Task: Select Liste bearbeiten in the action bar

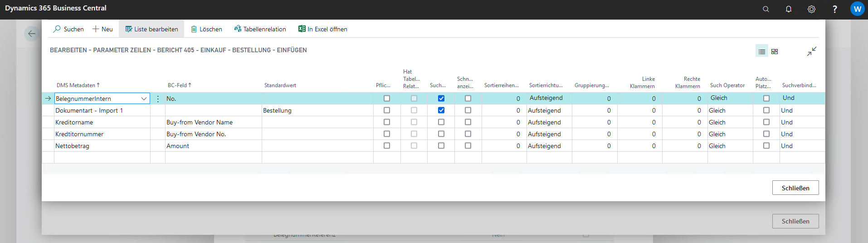Action: [151, 29]
